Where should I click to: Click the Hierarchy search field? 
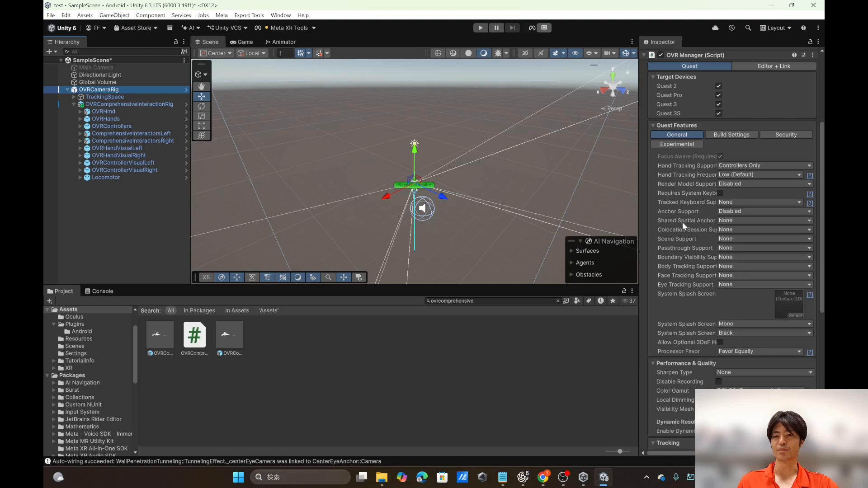pos(122,52)
